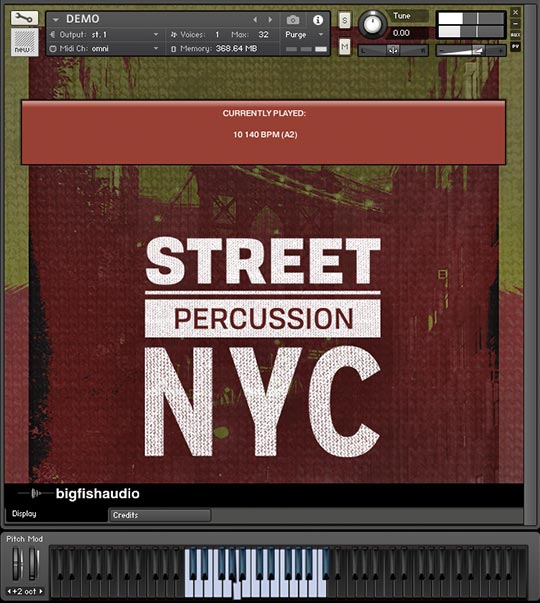
Task: Click the Voices note icon
Action: pos(174,35)
